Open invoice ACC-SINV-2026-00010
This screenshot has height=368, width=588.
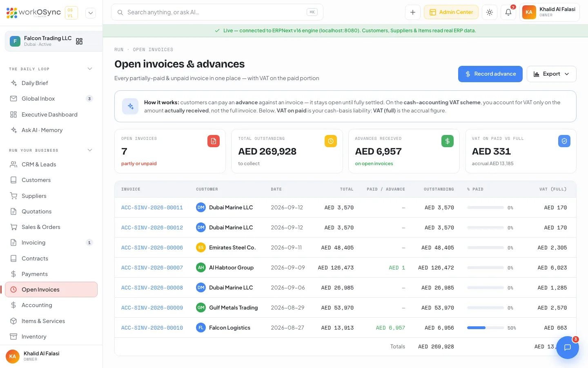(152, 328)
